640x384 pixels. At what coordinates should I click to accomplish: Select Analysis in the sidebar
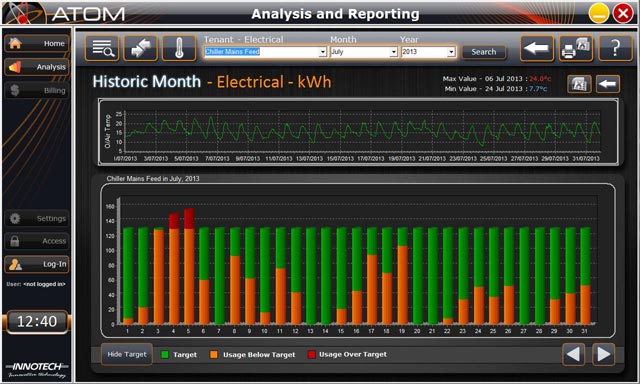[37, 67]
